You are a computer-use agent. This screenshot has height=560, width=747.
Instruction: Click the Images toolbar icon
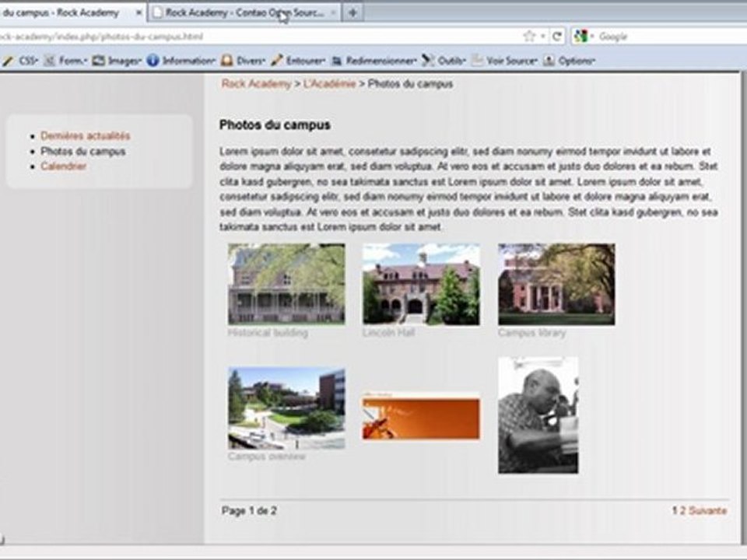[98, 61]
